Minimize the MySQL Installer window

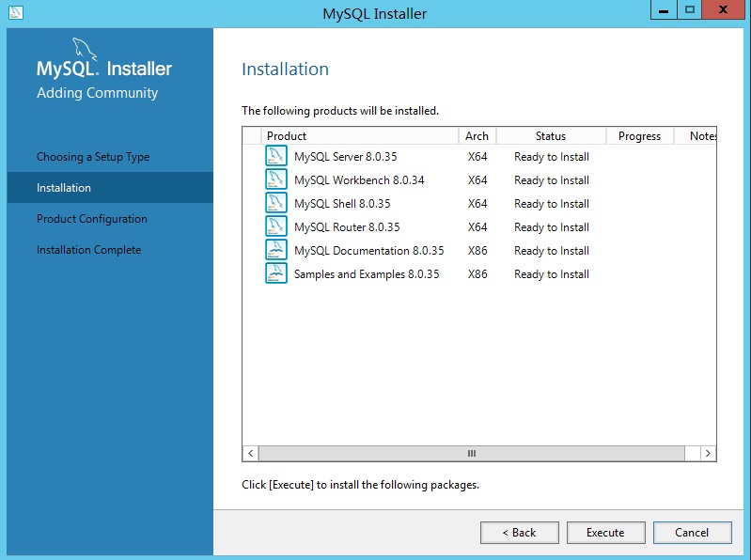[x=664, y=9]
